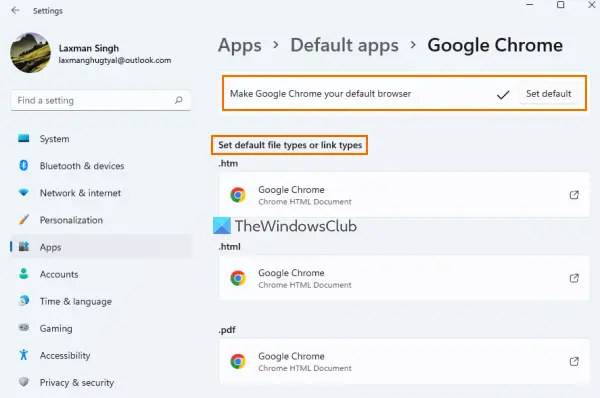Open Personalization settings category
The width and height of the screenshot is (600, 398).
coord(101,220)
